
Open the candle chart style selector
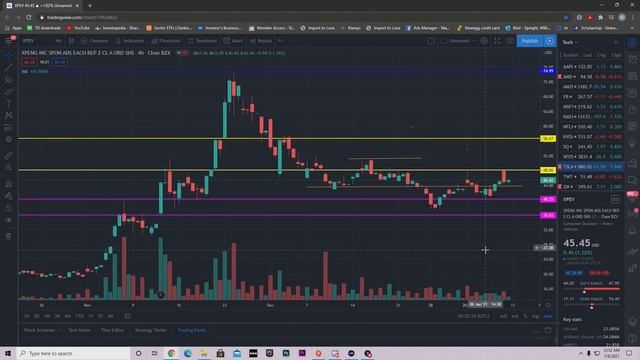pyautogui.click(x=71, y=41)
